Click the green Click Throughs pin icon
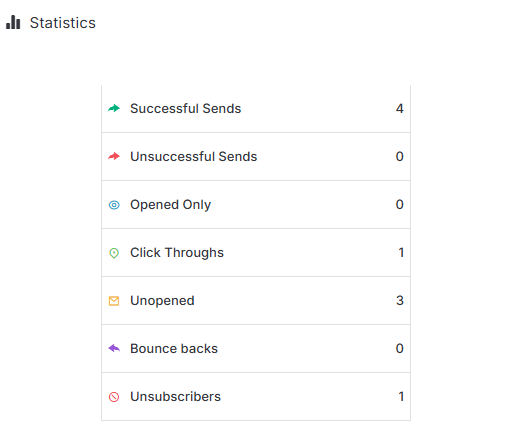The height and width of the screenshot is (421, 508). 114,253
